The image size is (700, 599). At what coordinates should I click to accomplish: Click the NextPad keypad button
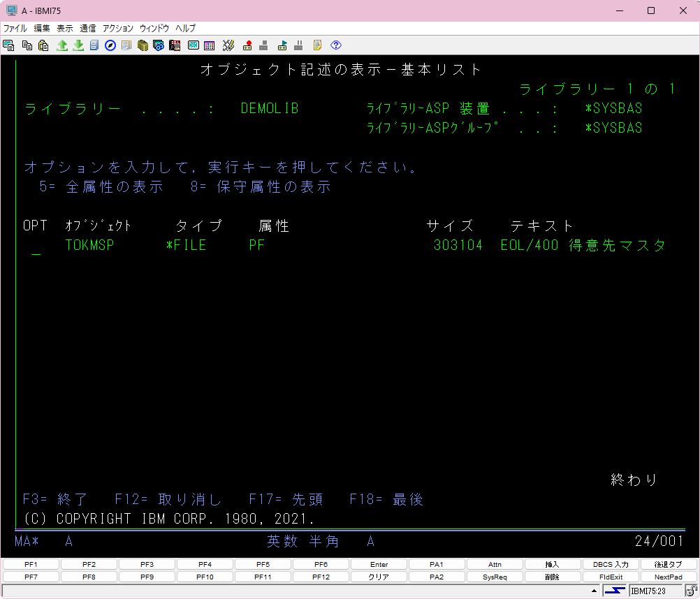669,577
